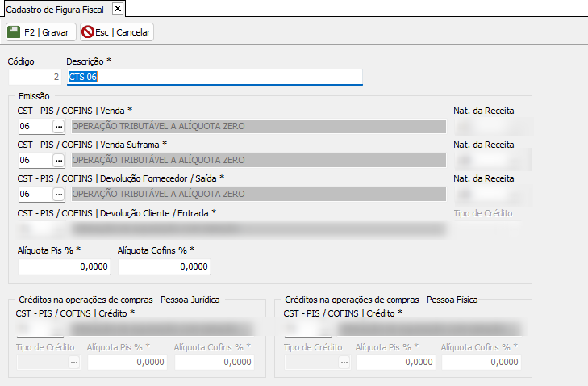Click the CST Venda code field
Viewport: 588px width, 386px height.
(34, 127)
